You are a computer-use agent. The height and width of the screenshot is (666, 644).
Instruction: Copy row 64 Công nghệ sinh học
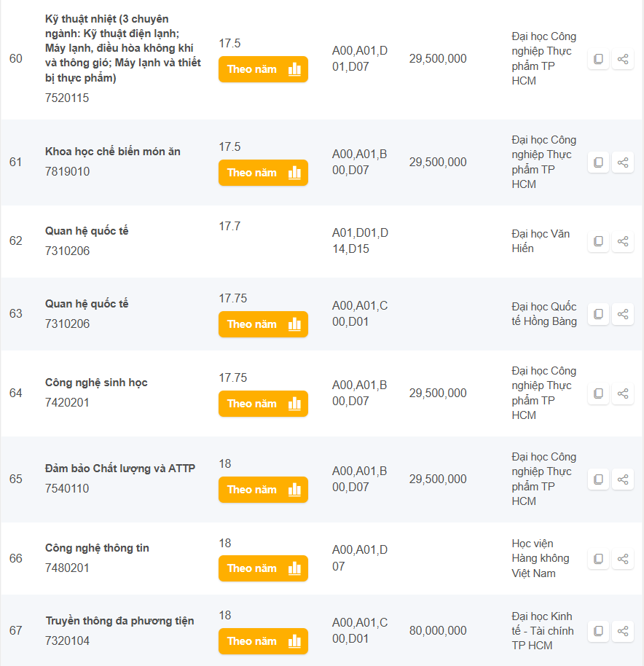[x=598, y=393]
